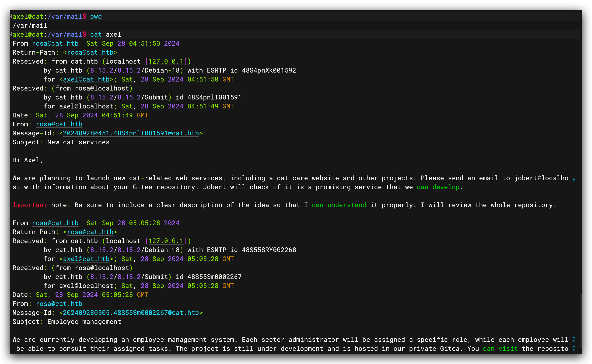Open axel@cat.htb link timestamped 04:51:50 GMT

pyautogui.click(x=86, y=80)
